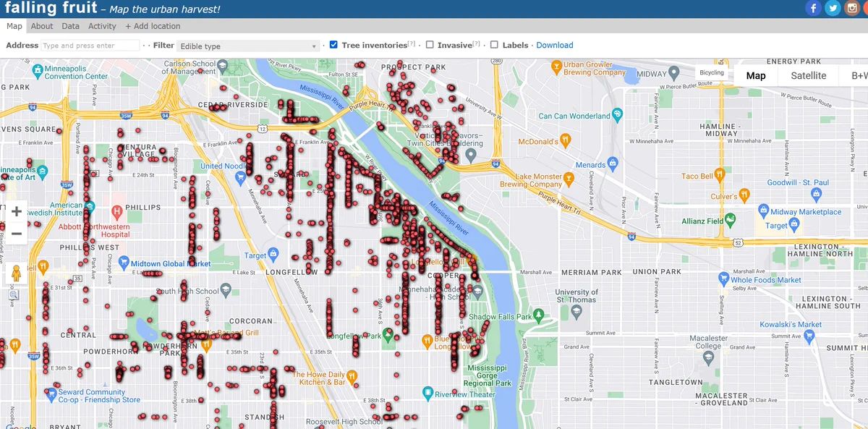The width and height of the screenshot is (868, 429).
Task: Click the South High School marker
Action: [226, 291]
